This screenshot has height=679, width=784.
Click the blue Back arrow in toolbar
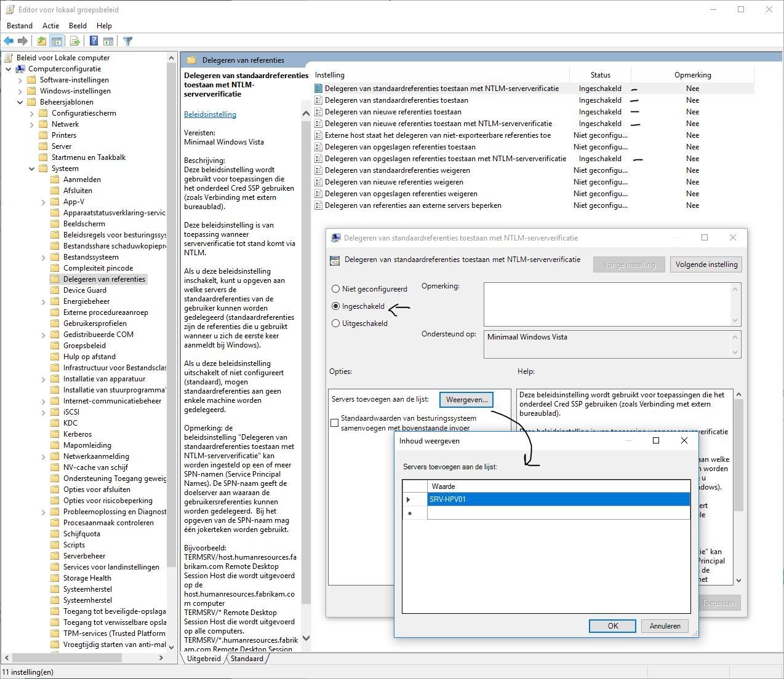click(x=9, y=41)
